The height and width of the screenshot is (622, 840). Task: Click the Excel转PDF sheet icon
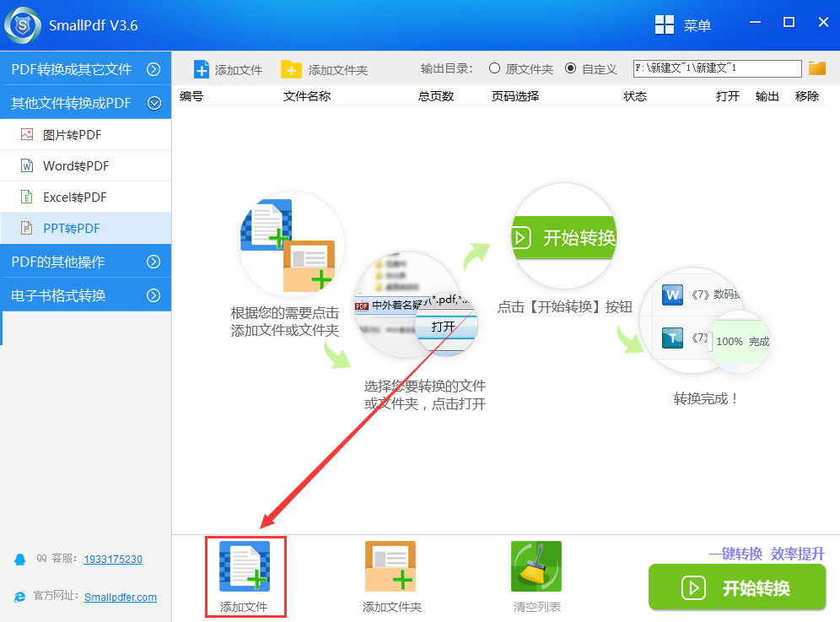(27, 197)
